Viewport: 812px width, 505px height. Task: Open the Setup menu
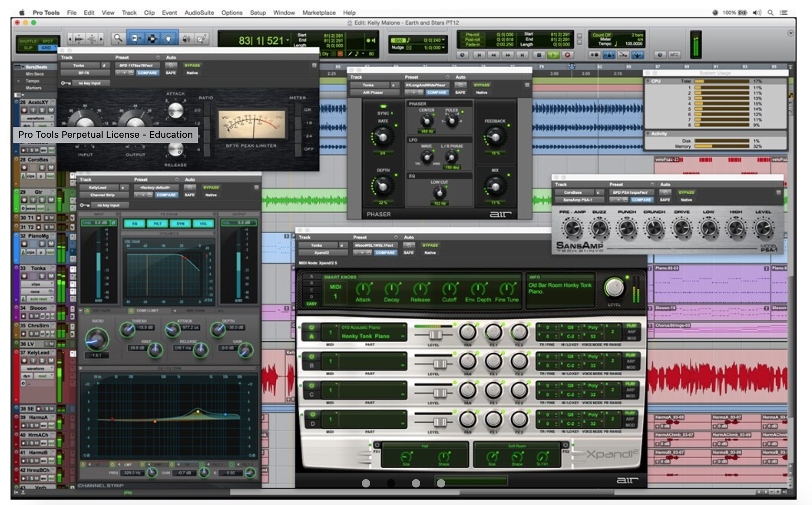(258, 13)
